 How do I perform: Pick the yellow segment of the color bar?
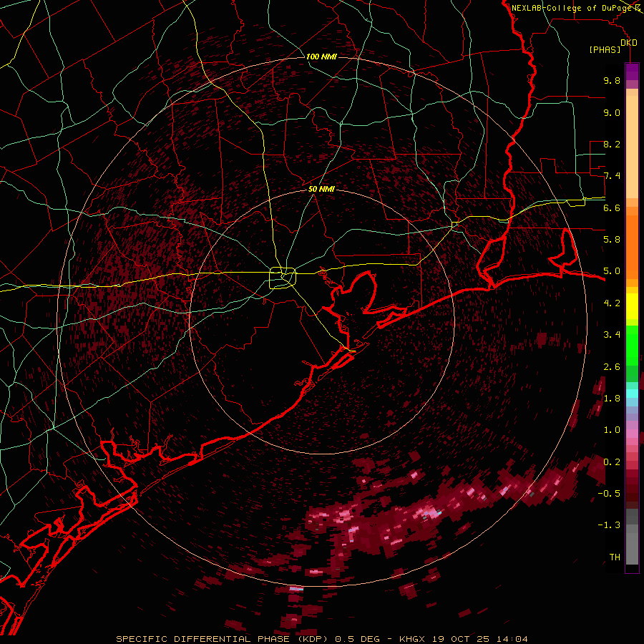point(632,306)
